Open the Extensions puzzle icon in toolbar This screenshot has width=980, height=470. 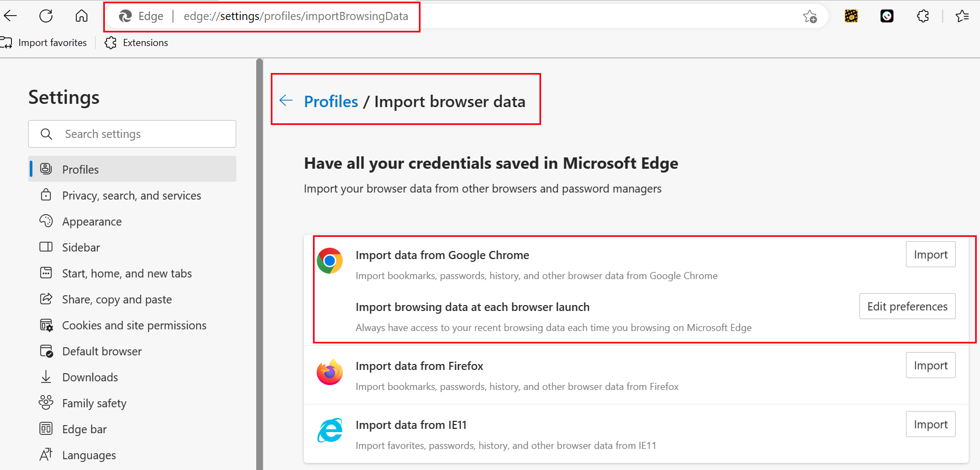pos(923,16)
